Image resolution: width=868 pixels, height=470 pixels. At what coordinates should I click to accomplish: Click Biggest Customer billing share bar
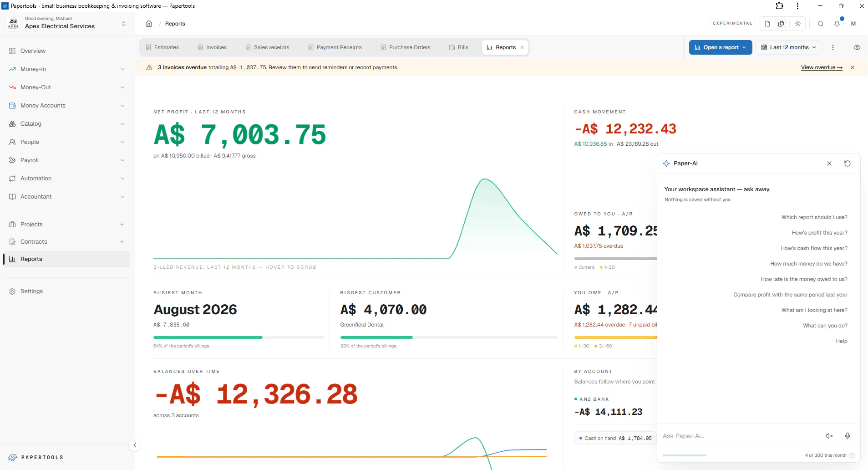point(449,337)
